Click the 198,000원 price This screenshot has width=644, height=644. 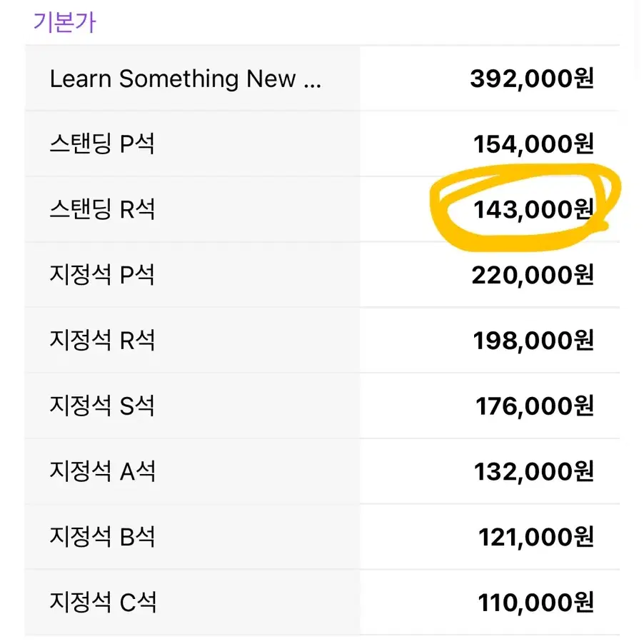533,341
